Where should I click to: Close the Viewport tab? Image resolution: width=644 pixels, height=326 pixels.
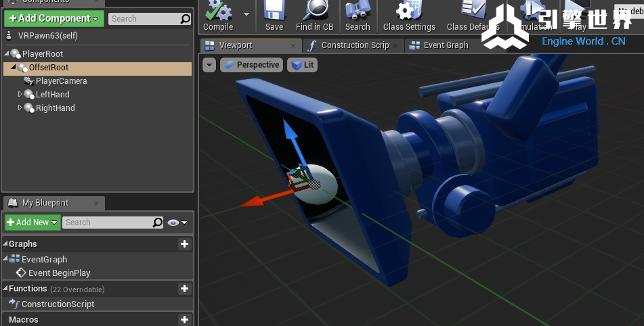click(293, 46)
